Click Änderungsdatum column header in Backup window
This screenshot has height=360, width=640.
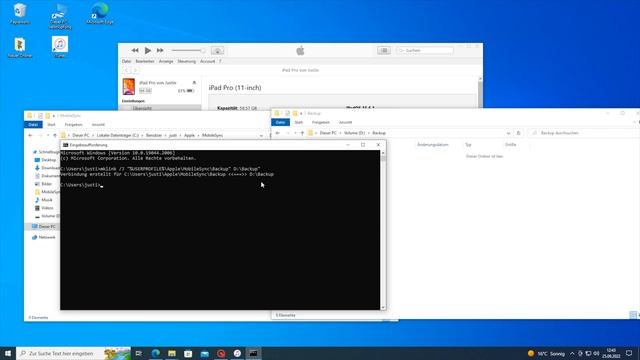433,145
